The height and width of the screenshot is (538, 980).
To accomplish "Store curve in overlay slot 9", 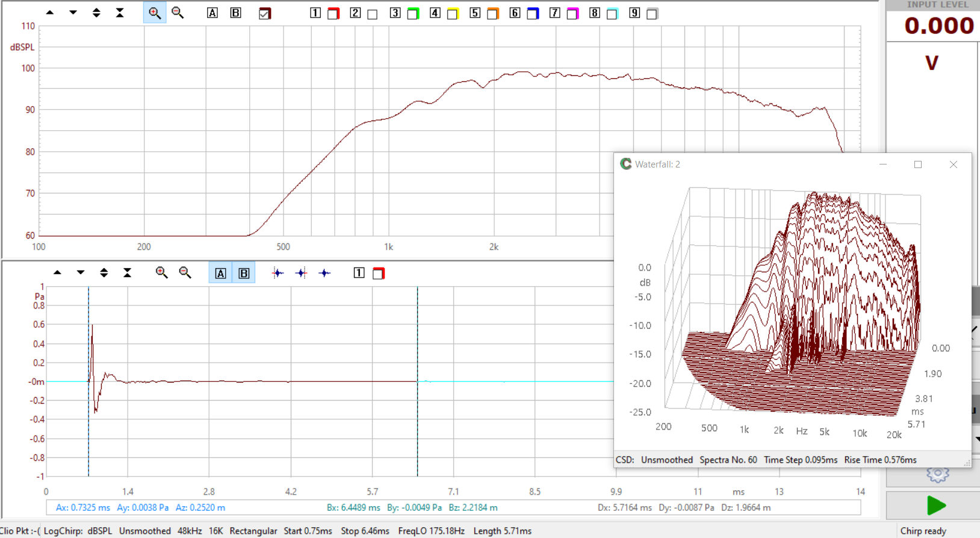I will pyautogui.click(x=634, y=13).
